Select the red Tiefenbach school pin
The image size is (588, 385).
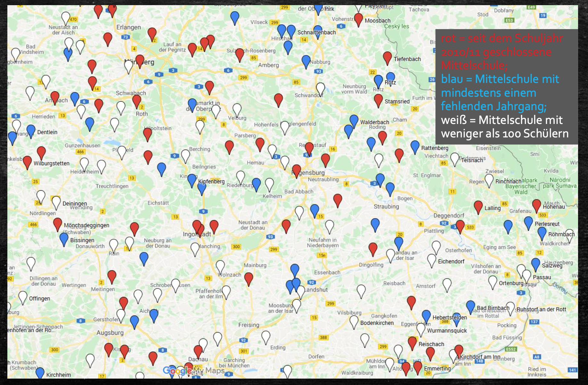pos(388,58)
